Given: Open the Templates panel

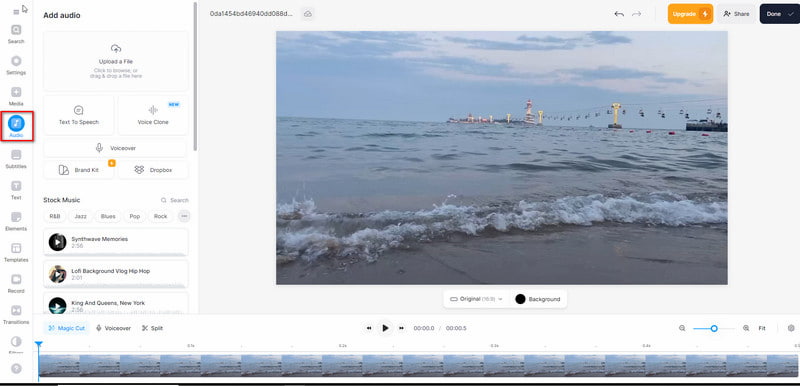Looking at the screenshot, I should click(x=16, y=252).
